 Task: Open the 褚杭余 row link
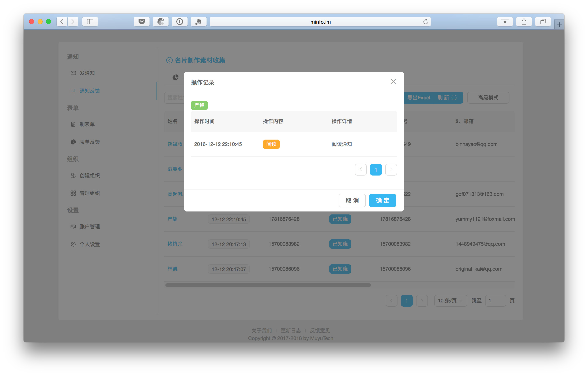click(175, 244)
